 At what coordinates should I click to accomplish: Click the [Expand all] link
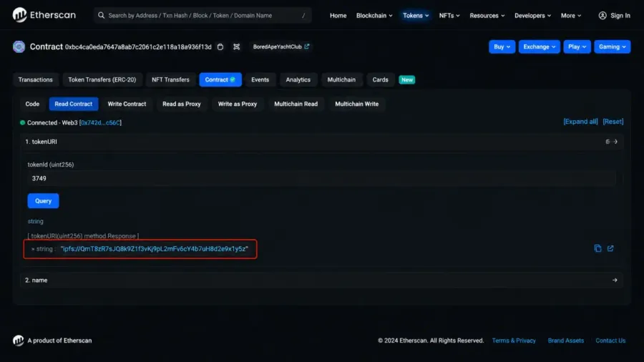pos(580,122)
